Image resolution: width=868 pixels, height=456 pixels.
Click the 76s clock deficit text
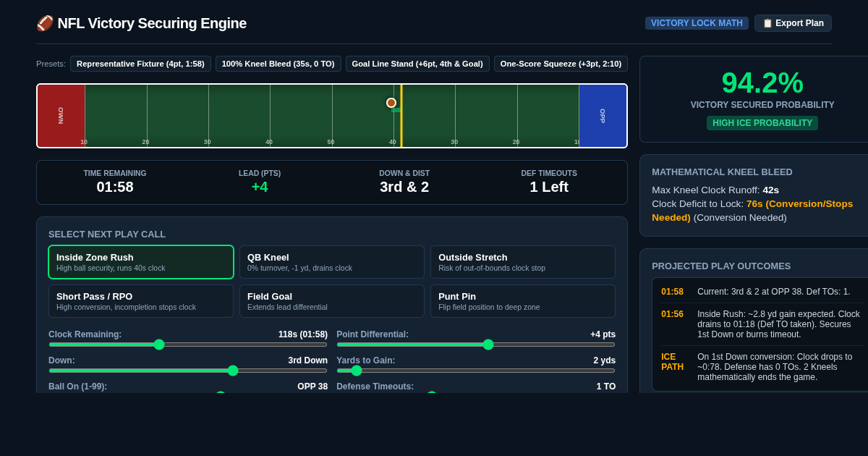click(752, 211)
